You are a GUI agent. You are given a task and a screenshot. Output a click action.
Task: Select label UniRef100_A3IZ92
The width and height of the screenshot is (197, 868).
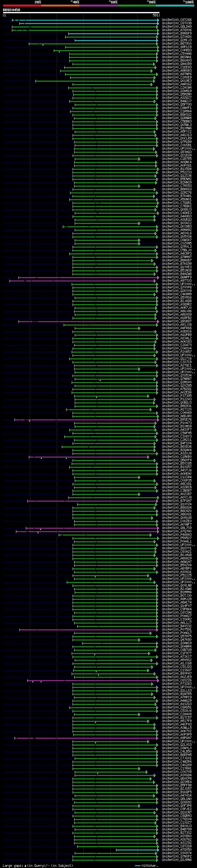[176, 843]
